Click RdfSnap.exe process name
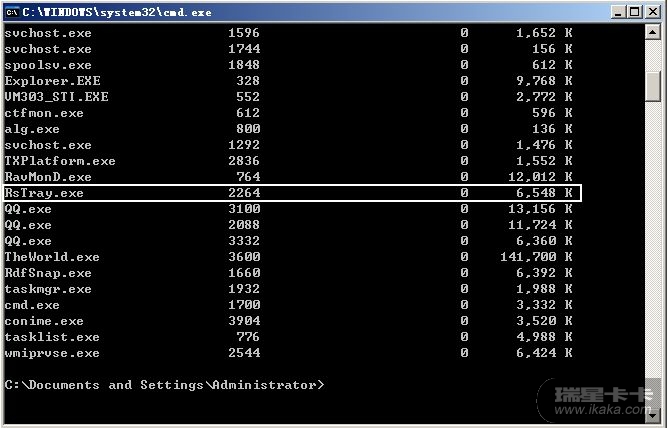Image resolution: width=668 pixels, height=428 pixels. point(48,273)
